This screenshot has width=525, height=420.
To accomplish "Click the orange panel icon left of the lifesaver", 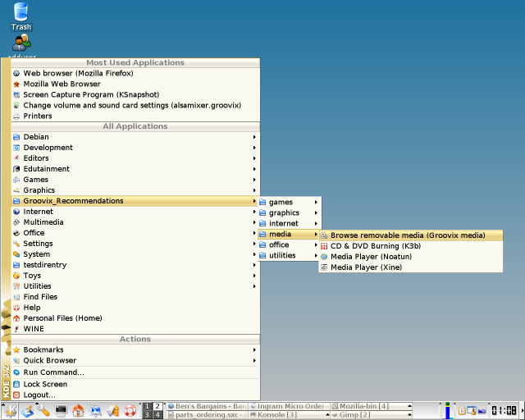I will [113, 411].
